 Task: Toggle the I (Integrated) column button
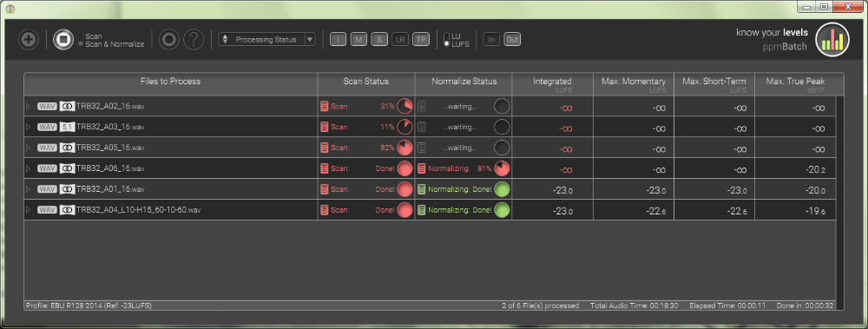(339, 39)
